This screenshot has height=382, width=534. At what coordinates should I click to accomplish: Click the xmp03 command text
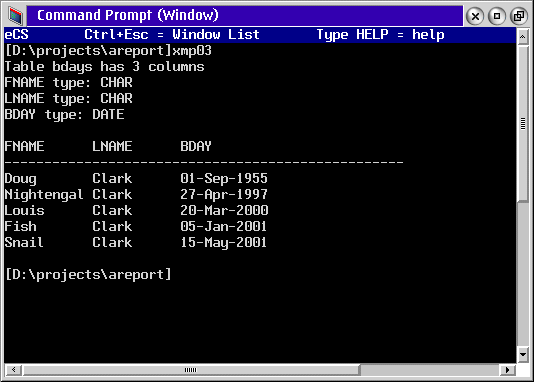pos(192,51)
